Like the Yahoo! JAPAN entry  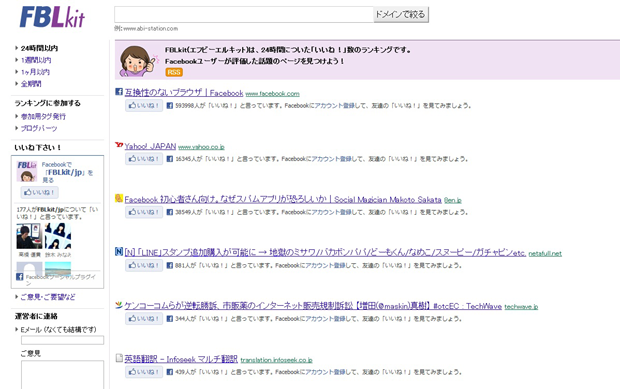point(144,159)
